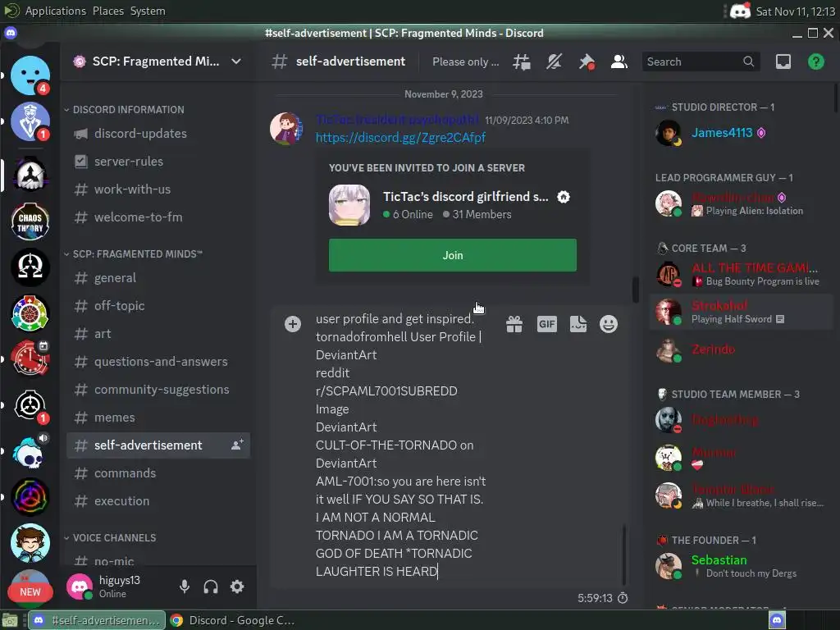This screenshot has width=840, height=630.
Task: Open the GIF picker
Action: tap(547, 324)
